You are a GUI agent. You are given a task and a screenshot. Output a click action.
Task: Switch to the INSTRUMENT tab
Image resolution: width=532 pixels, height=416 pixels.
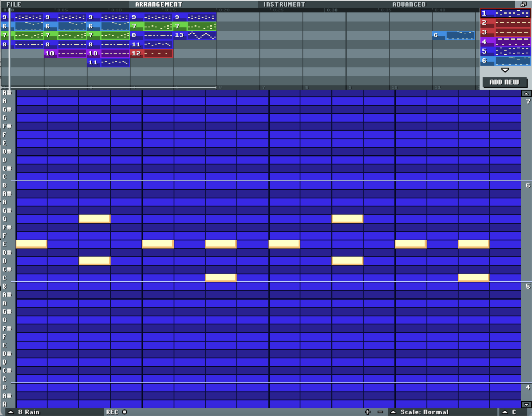pos(284,4)
